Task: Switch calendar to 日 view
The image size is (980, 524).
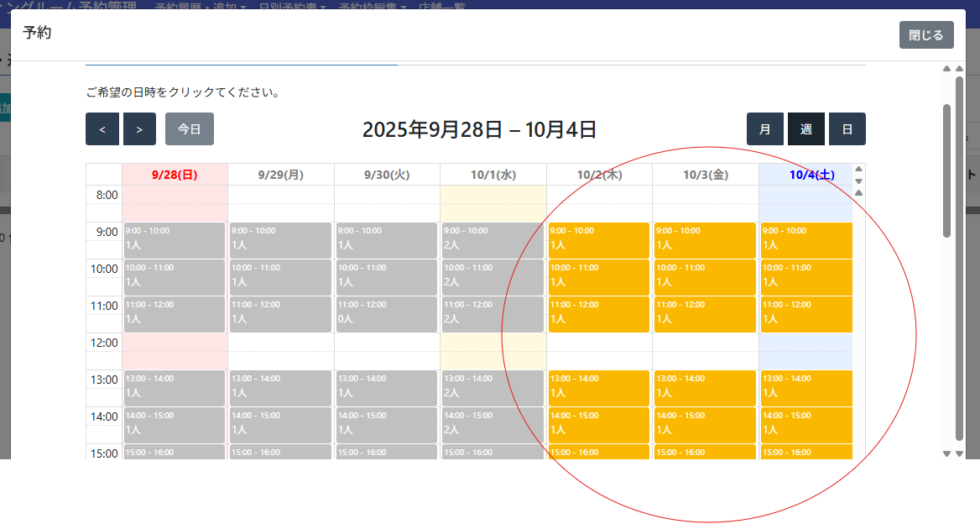Action: point(847,129)
